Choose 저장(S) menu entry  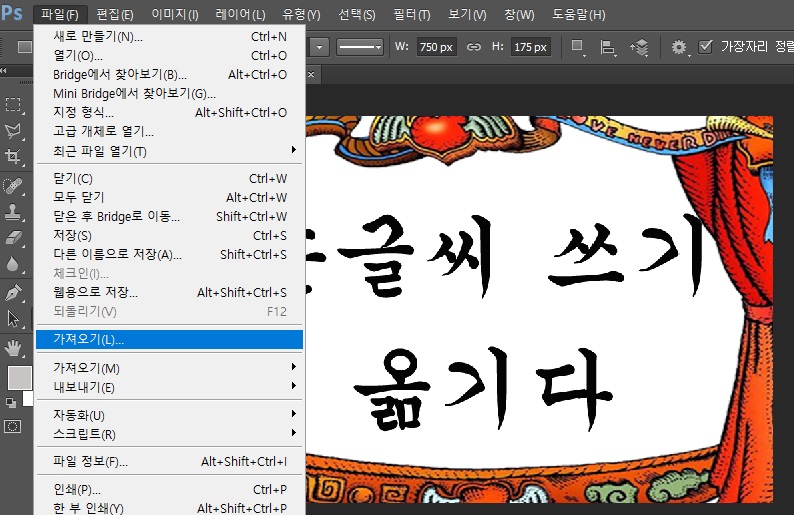170,235
